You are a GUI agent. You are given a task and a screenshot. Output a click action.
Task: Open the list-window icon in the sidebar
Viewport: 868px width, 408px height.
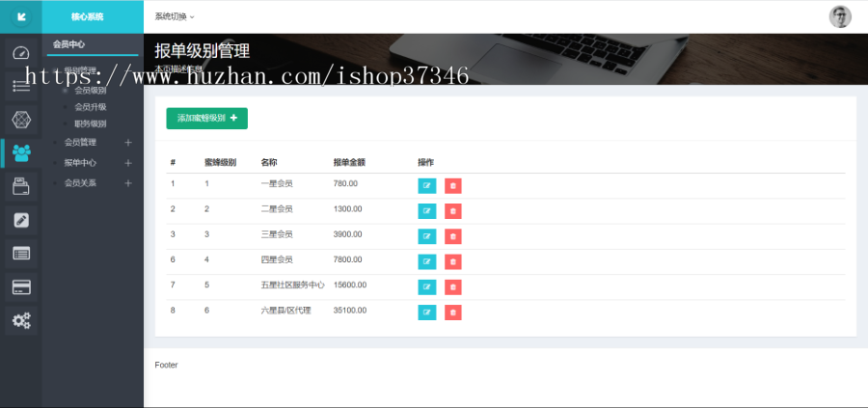[21, 254]
